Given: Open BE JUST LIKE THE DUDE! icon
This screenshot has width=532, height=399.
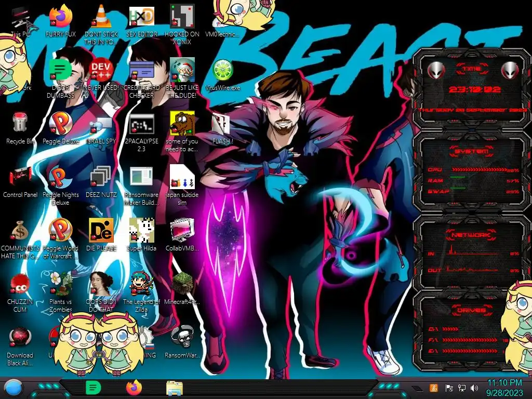Looking at the screenshot, I should [x=182, y=70].
